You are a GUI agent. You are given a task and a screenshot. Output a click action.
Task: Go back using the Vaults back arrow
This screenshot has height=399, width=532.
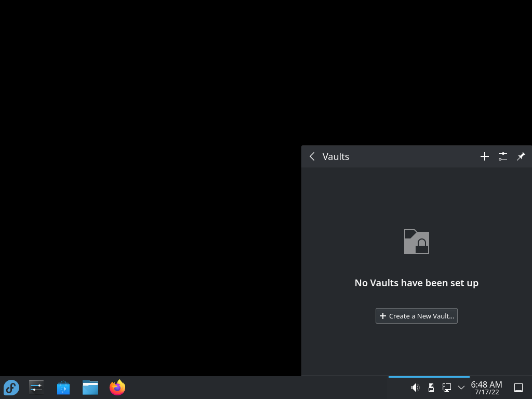(312, 156)
